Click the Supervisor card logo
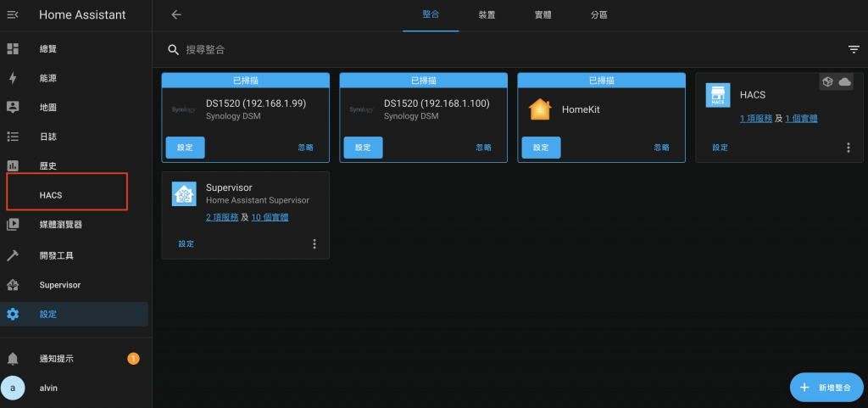 pyautogui.click(x=184, y=194)
